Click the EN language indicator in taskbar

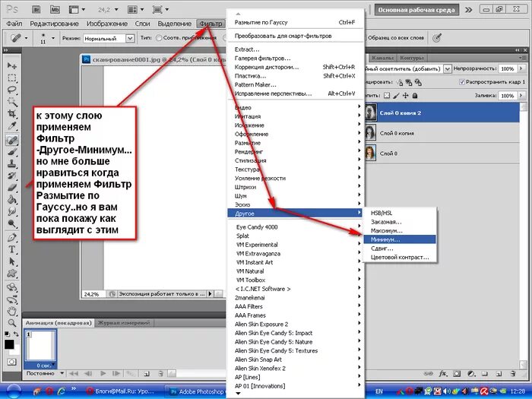click(x=379, y=391)
